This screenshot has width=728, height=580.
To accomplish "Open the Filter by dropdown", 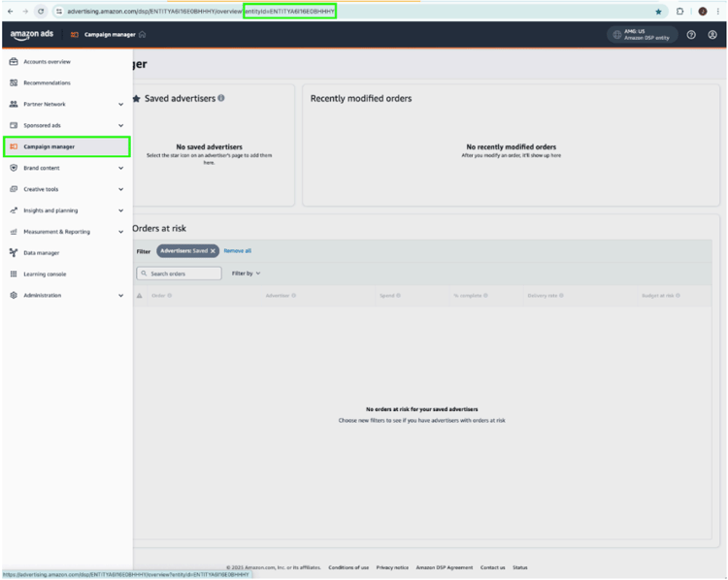I will tap(247, 274).
